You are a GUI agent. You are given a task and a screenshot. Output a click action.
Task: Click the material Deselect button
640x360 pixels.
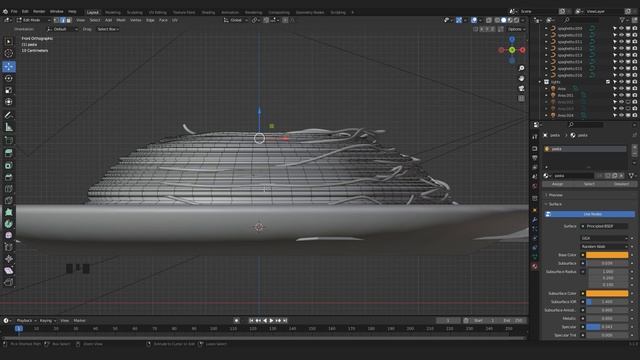pos(621,184)
